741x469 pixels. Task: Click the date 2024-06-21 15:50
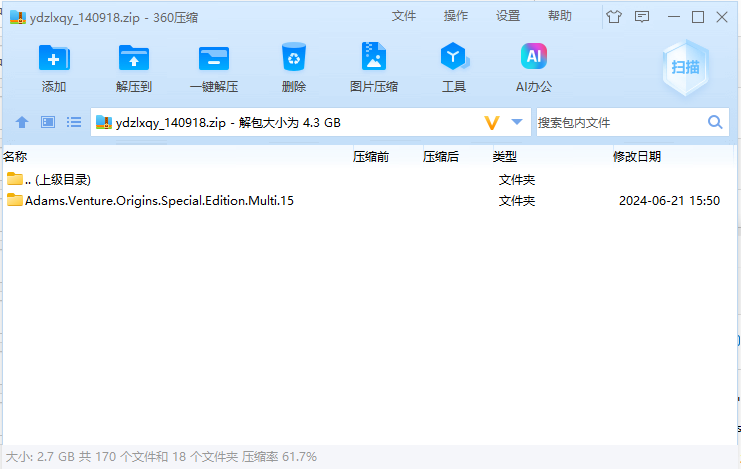pos(669,200)
